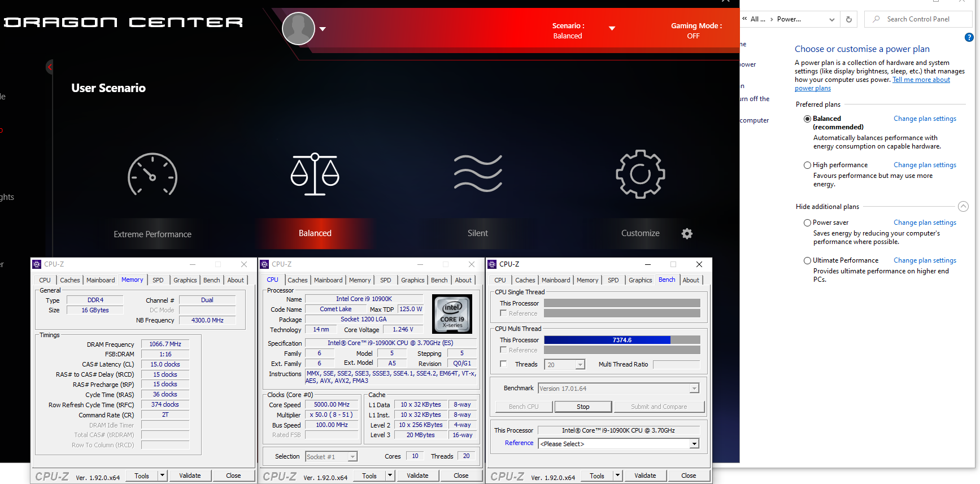Open the profile dropdown arrow beside avatar
This screenshot has height=484, width=980.
[x=323, y=29]
